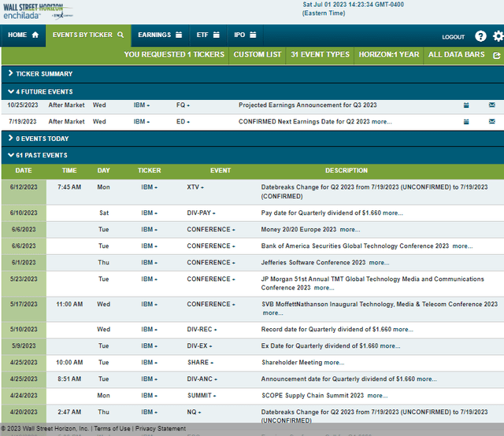Open the Help question mark icon
504x436 pixels.
pos(480,36)
